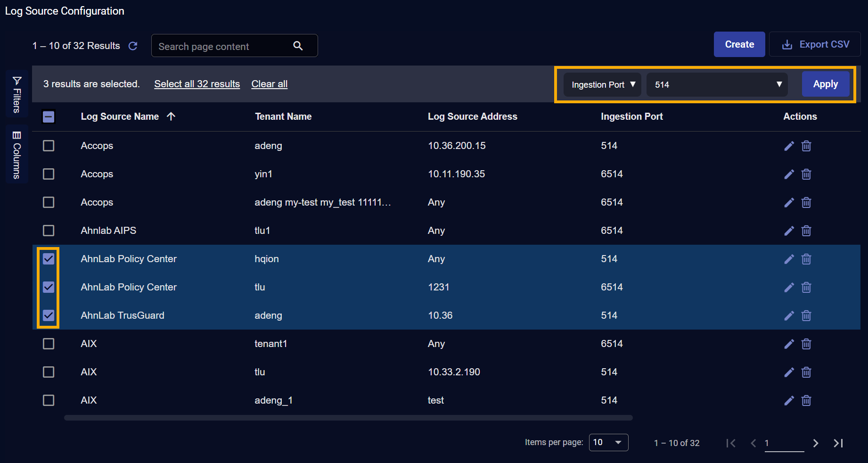Click the refresh results icon
This screenshot has width=868, height=463.
pyautogui.click(x=133, y=46)
